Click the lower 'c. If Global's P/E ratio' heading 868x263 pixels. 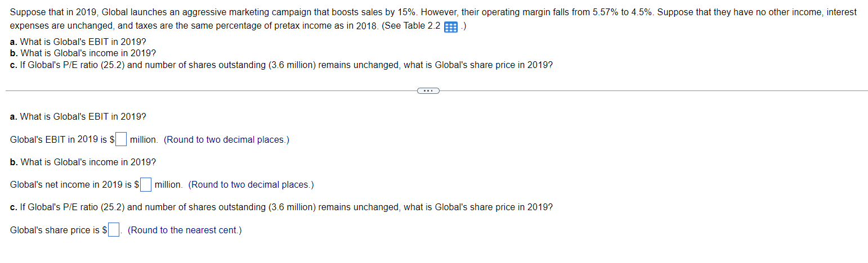tap(281, 207)
